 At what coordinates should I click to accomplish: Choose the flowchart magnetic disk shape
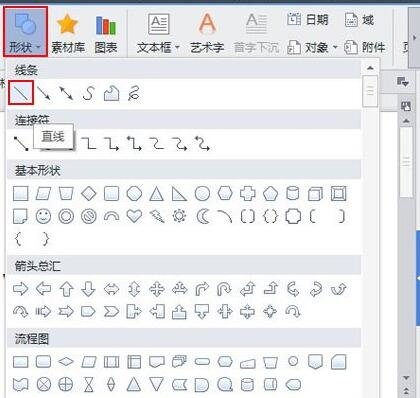click(x=247, y=385)
